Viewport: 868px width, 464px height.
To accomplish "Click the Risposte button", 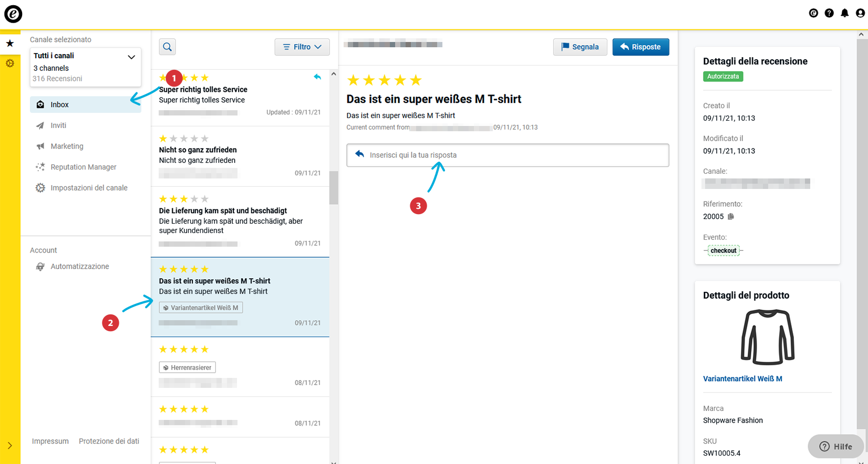I will 640,47.
